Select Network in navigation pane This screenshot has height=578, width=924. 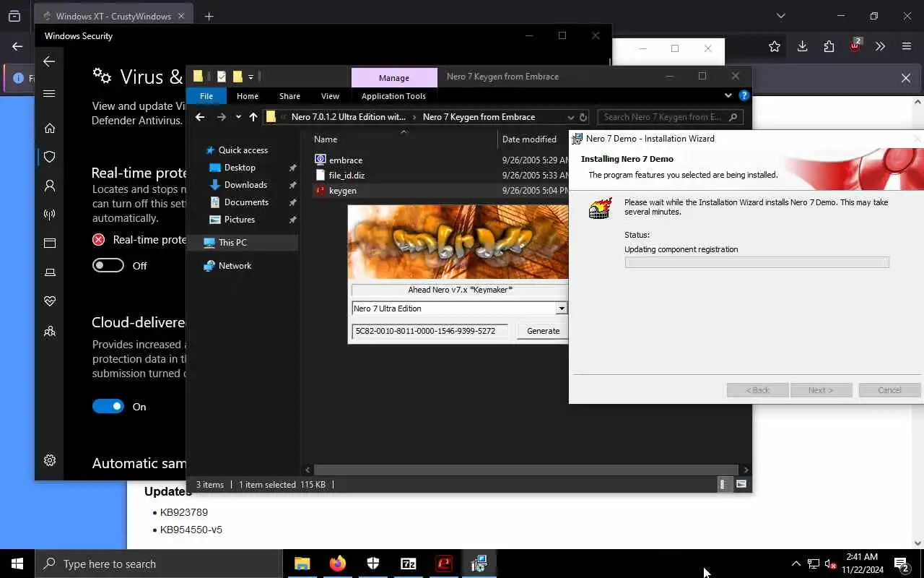(x=235, y=266)
